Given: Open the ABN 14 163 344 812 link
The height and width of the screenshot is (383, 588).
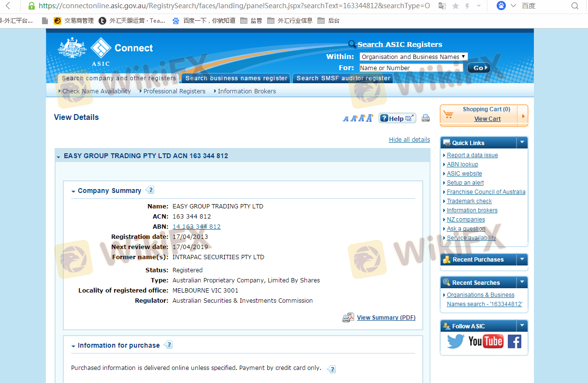Looking at the screenshot, I should click(x=197, y=227).
